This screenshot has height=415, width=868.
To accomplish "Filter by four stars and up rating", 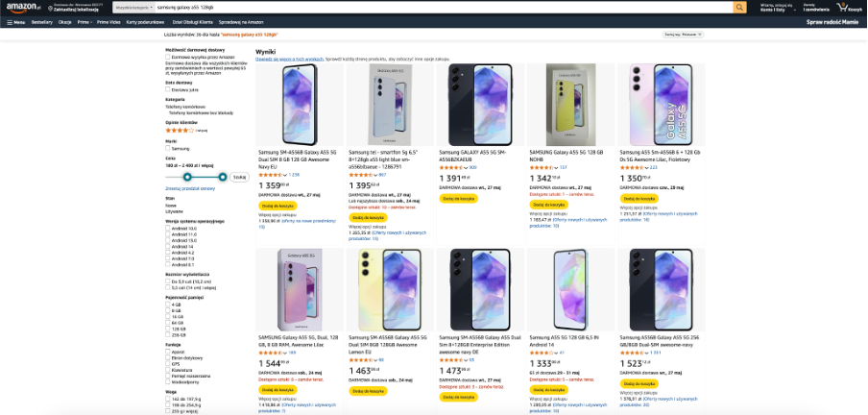I will (181, 129).
